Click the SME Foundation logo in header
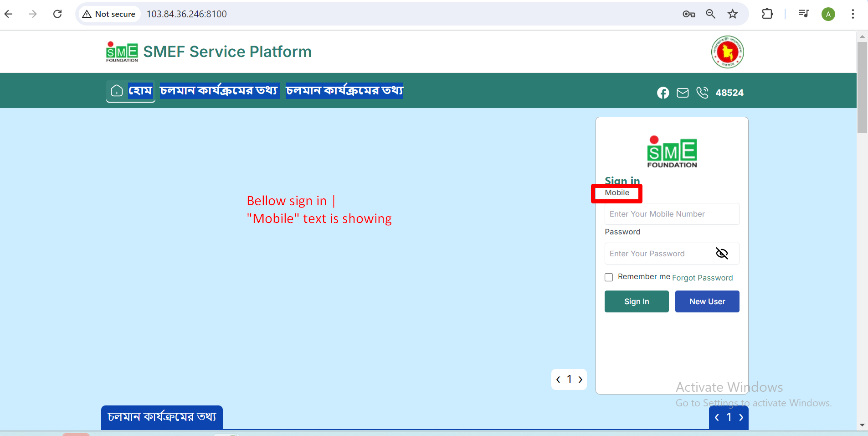This screenshot has height=436, width=868. 122,52
